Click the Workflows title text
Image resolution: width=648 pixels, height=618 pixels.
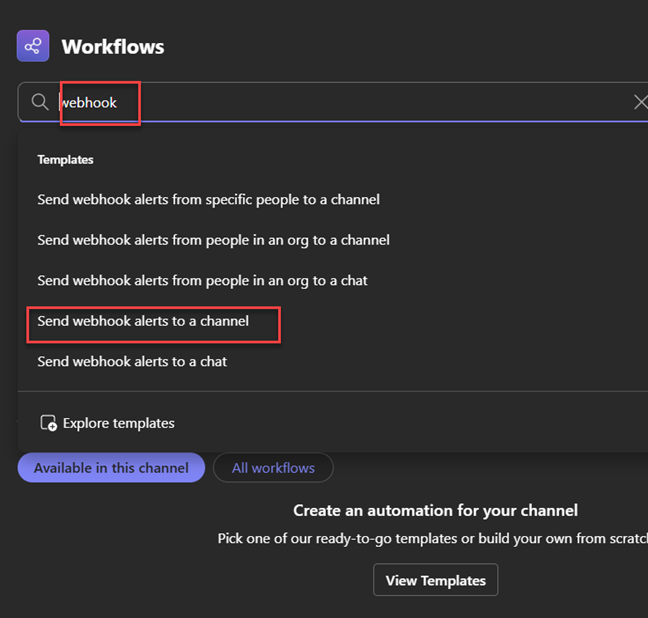[112, 47]
